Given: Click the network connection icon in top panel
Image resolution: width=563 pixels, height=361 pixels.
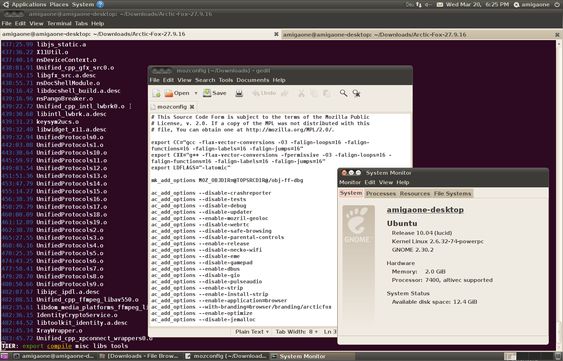Looking at the screenshot, I should point(419,5).
